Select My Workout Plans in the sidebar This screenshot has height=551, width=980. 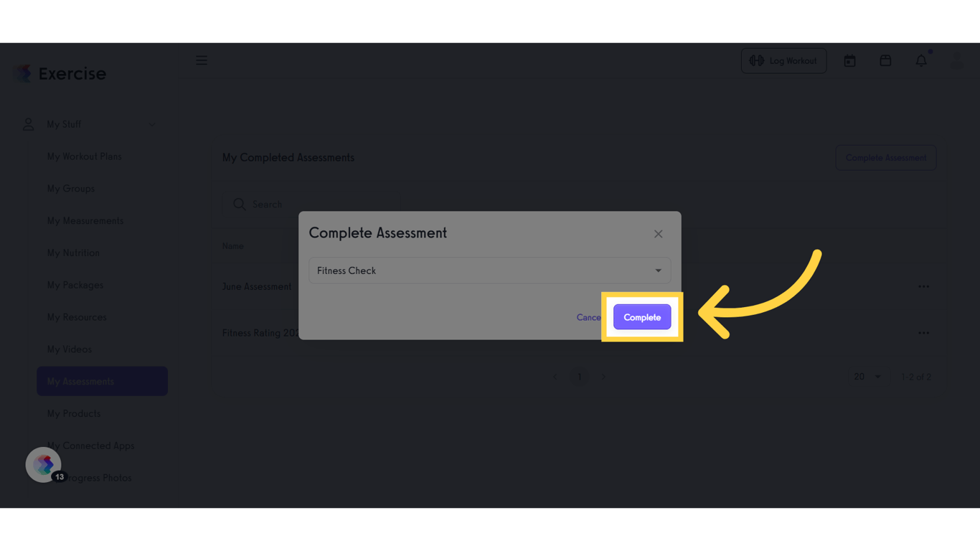84,156
